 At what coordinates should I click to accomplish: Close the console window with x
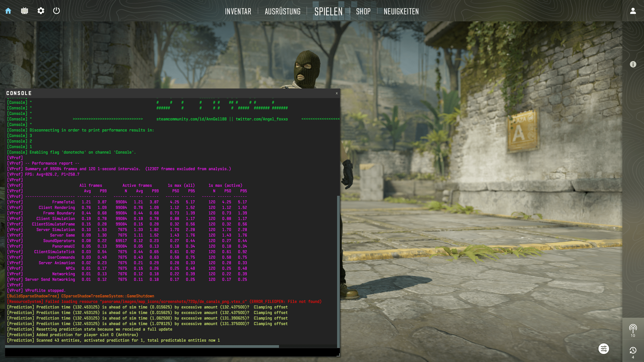[337, 93]
